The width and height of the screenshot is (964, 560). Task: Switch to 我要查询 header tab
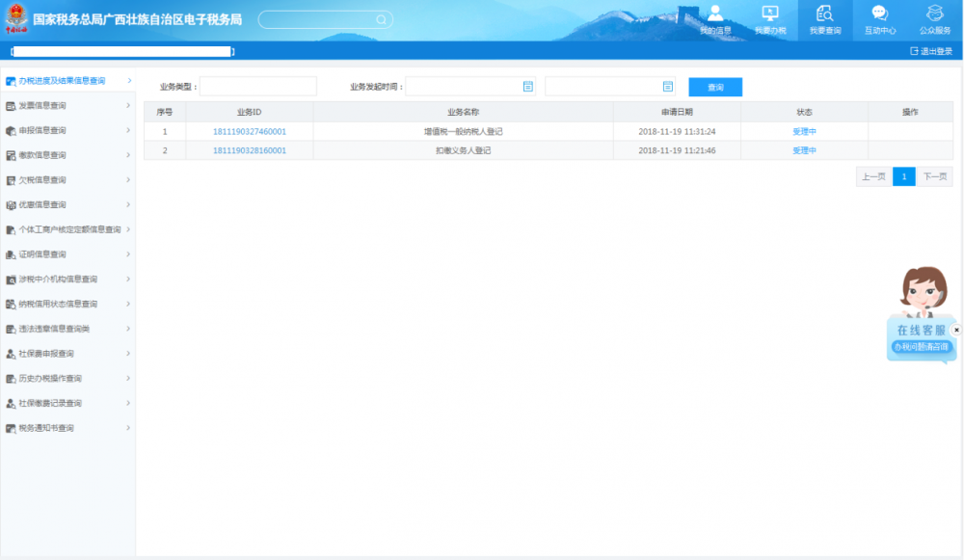pos(825,19)
